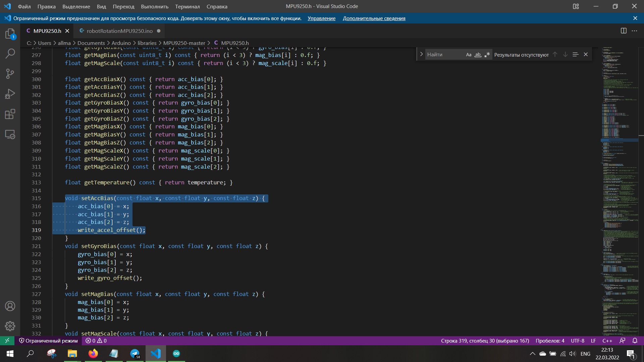The image size is (644, 362).
Task: Open the Explorer view in activity bar
Action: (10, 34)
